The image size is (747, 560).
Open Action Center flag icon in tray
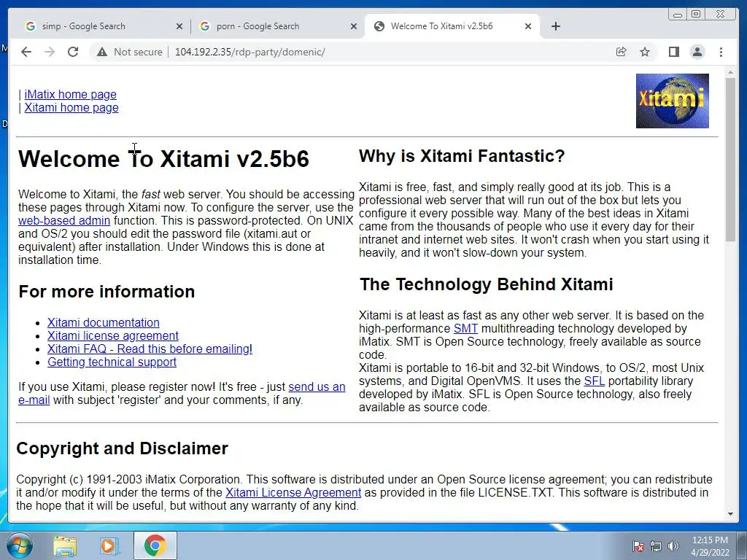(638, 546)
